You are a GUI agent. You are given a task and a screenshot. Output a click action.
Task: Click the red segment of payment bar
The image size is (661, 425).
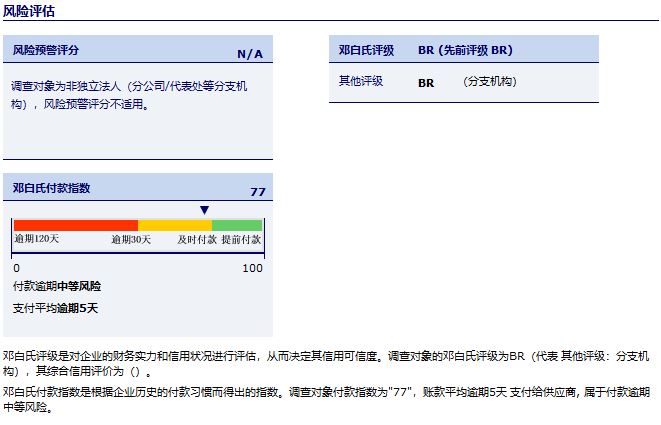[76, 225]
